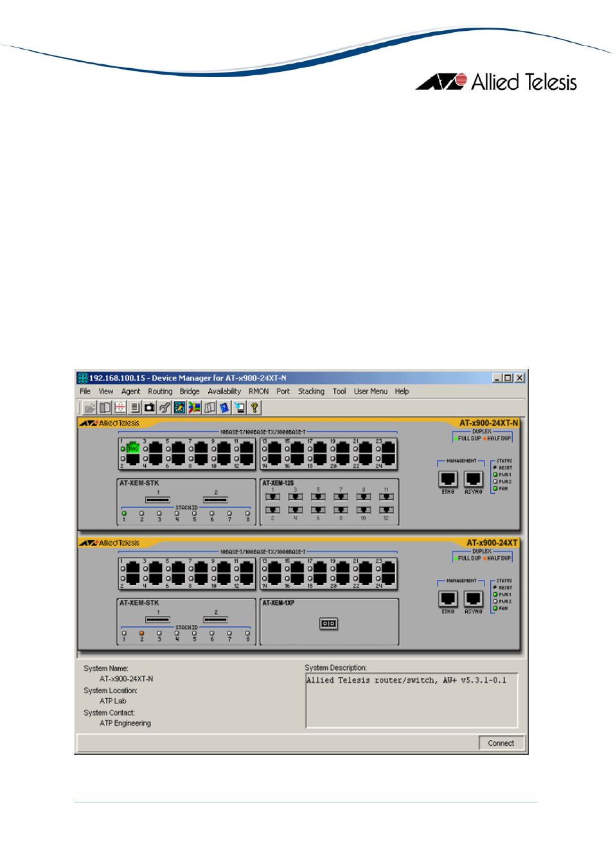Select ETH0 management port on AT-x900-24XT-N
Image resolution: width=613 pixels, height=868 pixels.
(448, 479)
